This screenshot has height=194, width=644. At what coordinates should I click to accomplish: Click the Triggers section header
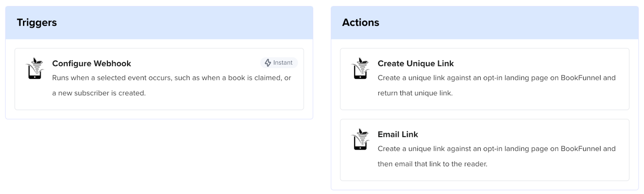click(x=37, y=22)
